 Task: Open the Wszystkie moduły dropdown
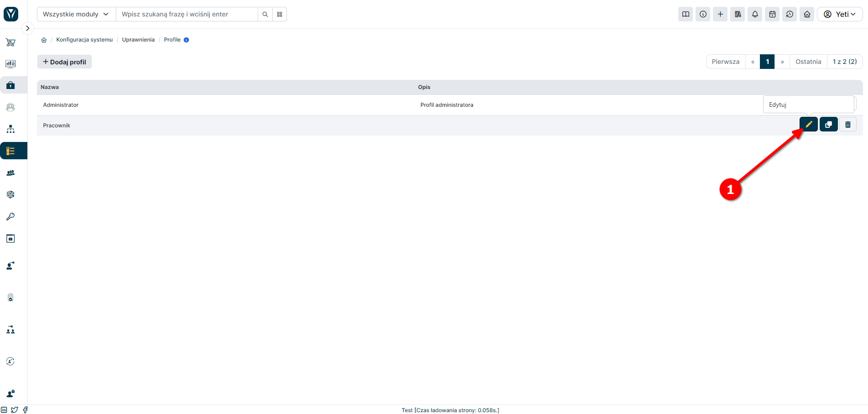pos(76,14)
